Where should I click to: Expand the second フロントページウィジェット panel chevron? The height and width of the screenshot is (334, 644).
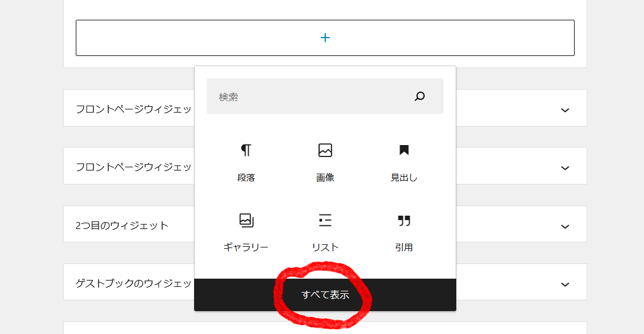[x=564, y=168]
